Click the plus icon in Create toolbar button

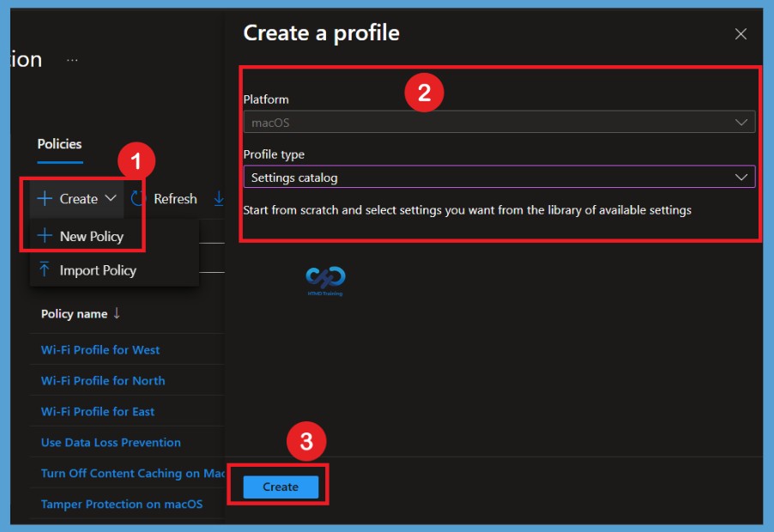point(45,198)
